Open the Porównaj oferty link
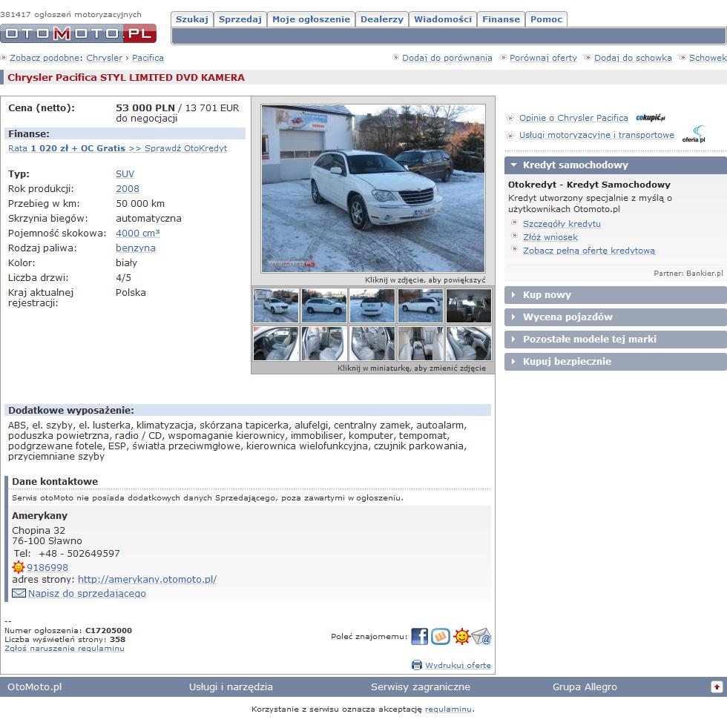727x728 pixels. (543, 58)
